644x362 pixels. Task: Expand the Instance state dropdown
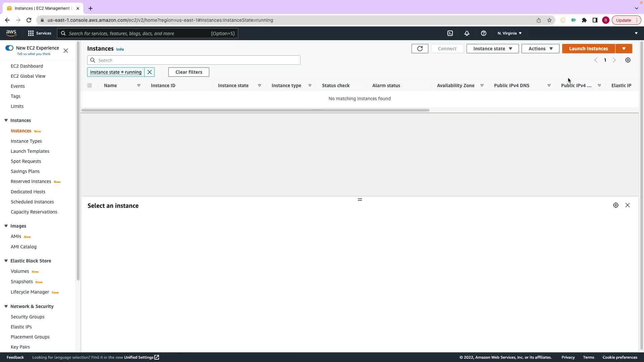492,49
